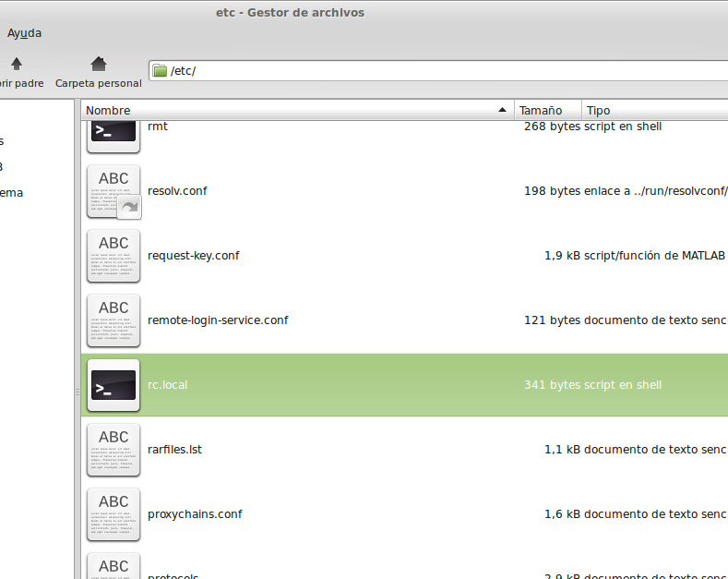Sort files by Nombre column header
Screen dimensions: 728x579
(295, 111)
